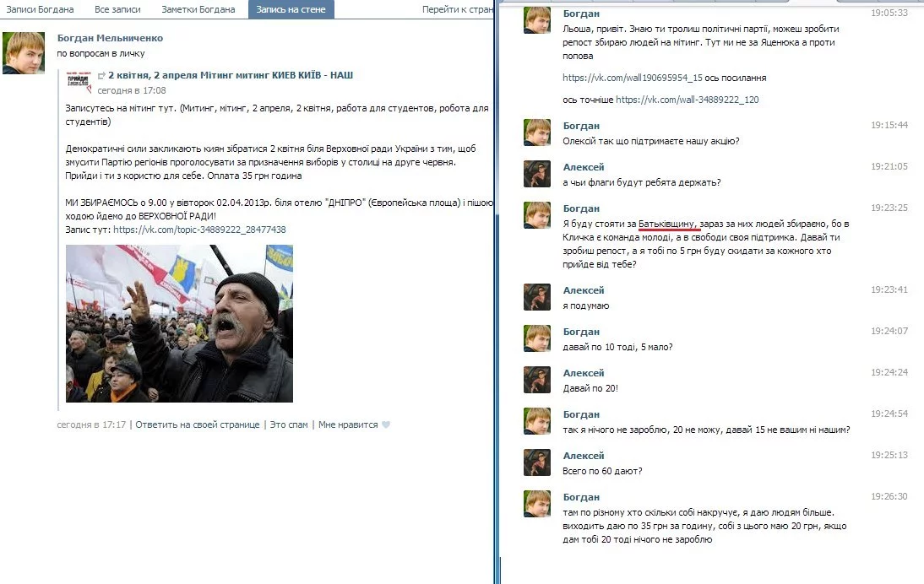Click Мне нравится like text
The width and height of the screenshot is (924, 584).
pos(348,424)
